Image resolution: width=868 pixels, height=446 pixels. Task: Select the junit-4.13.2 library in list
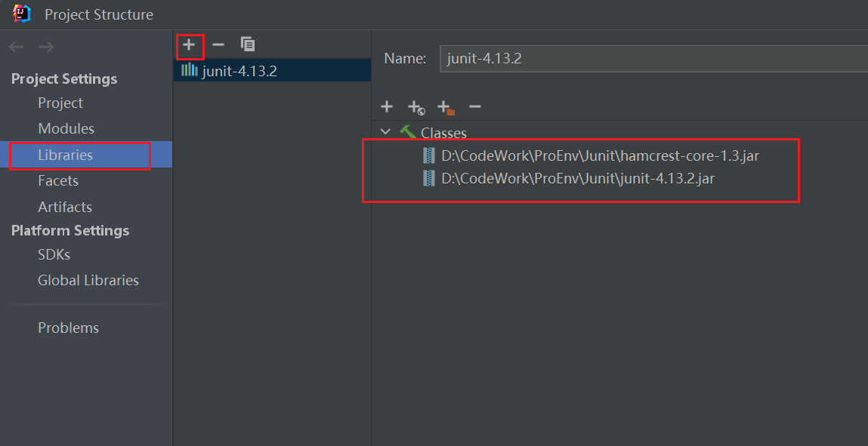point(273,71)
